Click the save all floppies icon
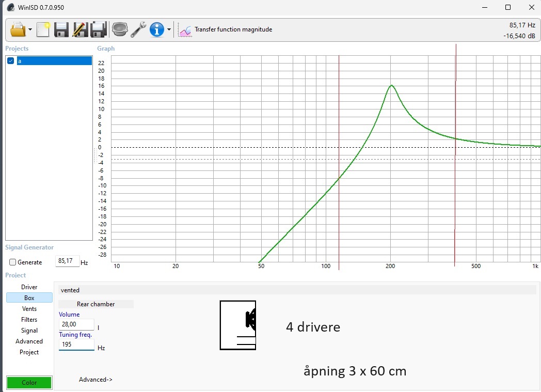Screen dimensions: 541x392 (x=98, y=29)
